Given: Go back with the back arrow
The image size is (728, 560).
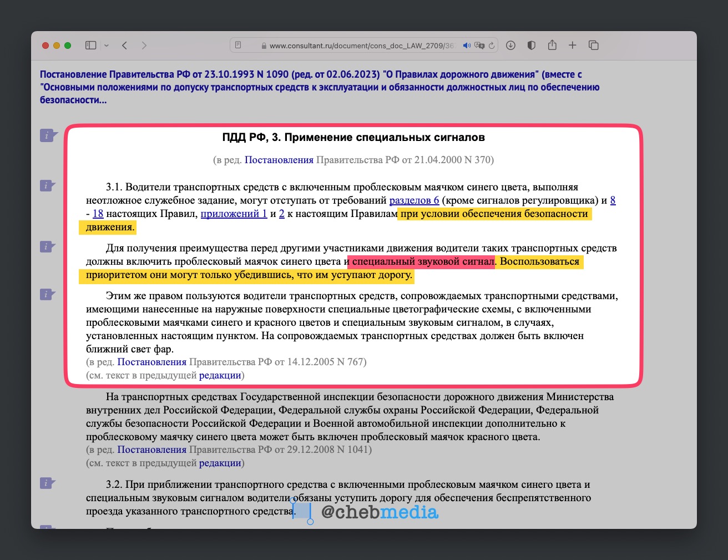Looking at the screenshot, I should tap(124, 46).
